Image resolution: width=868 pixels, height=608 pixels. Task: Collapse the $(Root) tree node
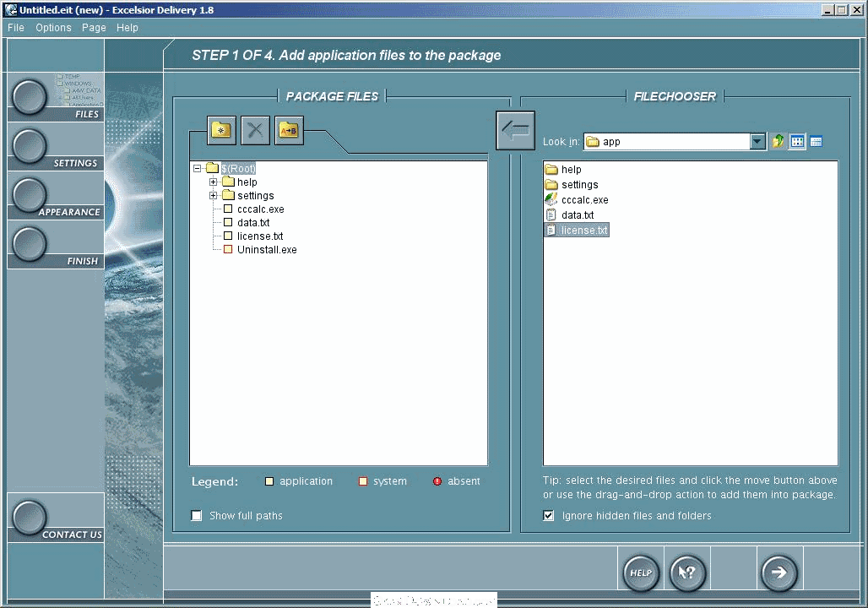tap(197, 168)
